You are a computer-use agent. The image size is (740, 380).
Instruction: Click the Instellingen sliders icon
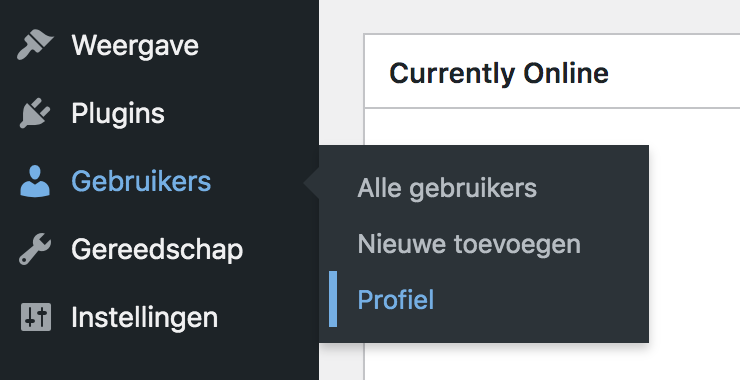tap(36, 317)
